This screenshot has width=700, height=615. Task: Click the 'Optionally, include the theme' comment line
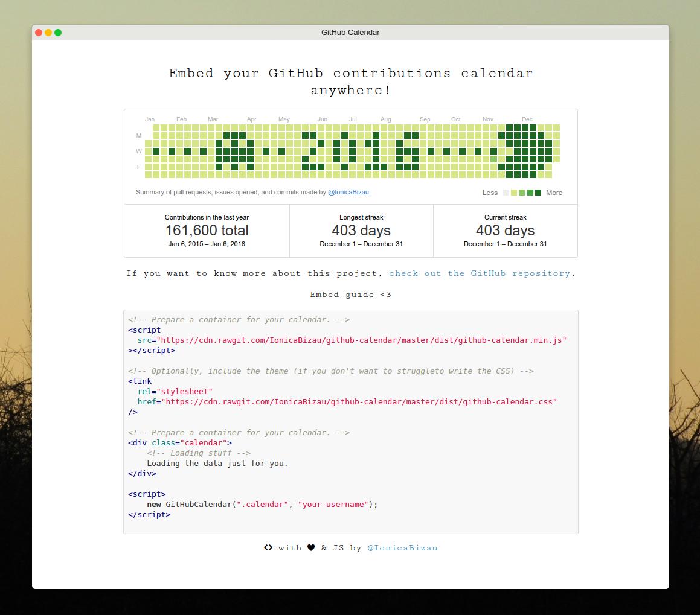(x=331, y=371)
